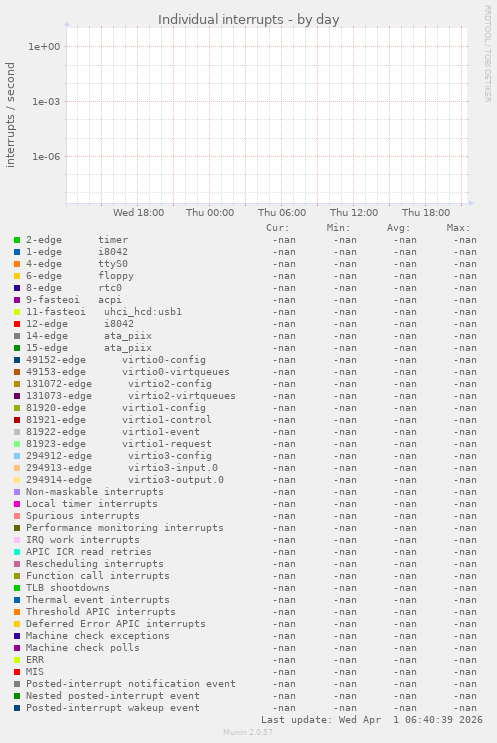Click the graph title Individual interrupts - by day
Viewport: 497px width, 743px height.
[x=248, y=19]
